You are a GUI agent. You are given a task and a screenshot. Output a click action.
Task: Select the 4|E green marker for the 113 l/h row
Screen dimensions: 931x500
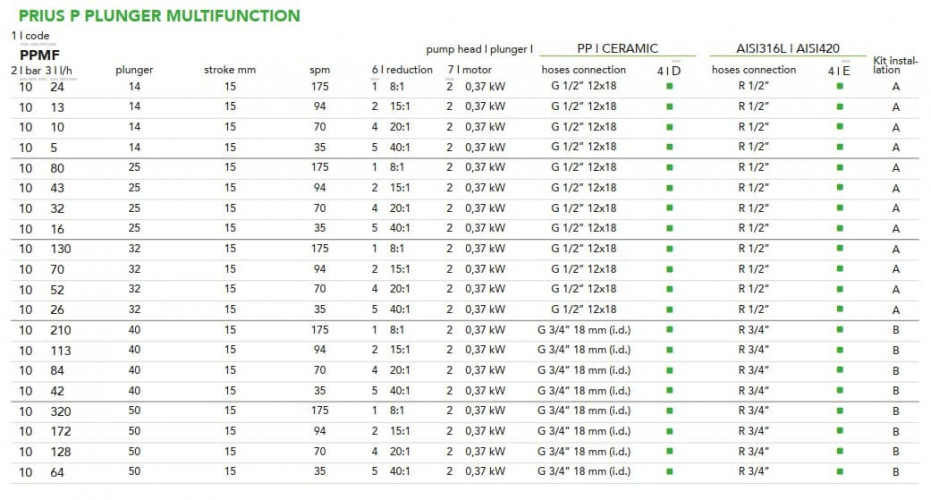coord(839,350)
